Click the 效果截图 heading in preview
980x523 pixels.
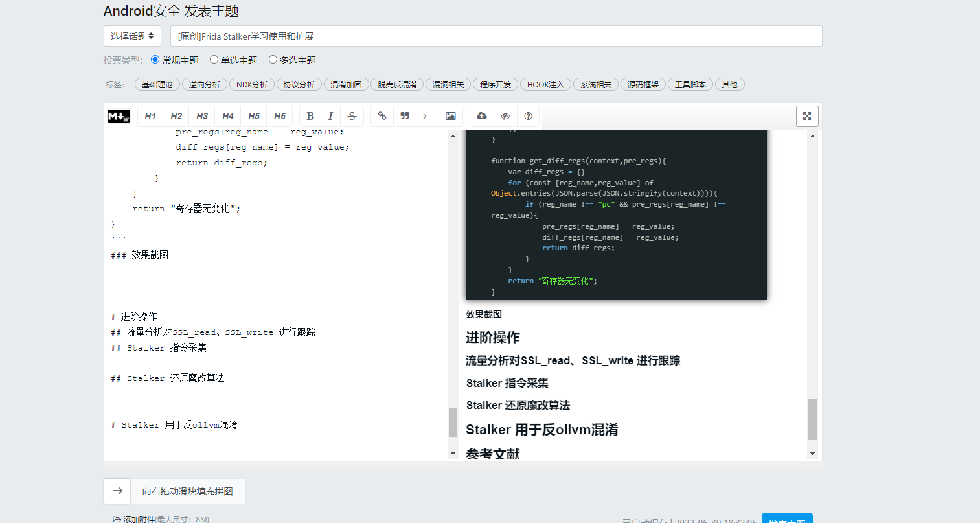tap(484, 314)
